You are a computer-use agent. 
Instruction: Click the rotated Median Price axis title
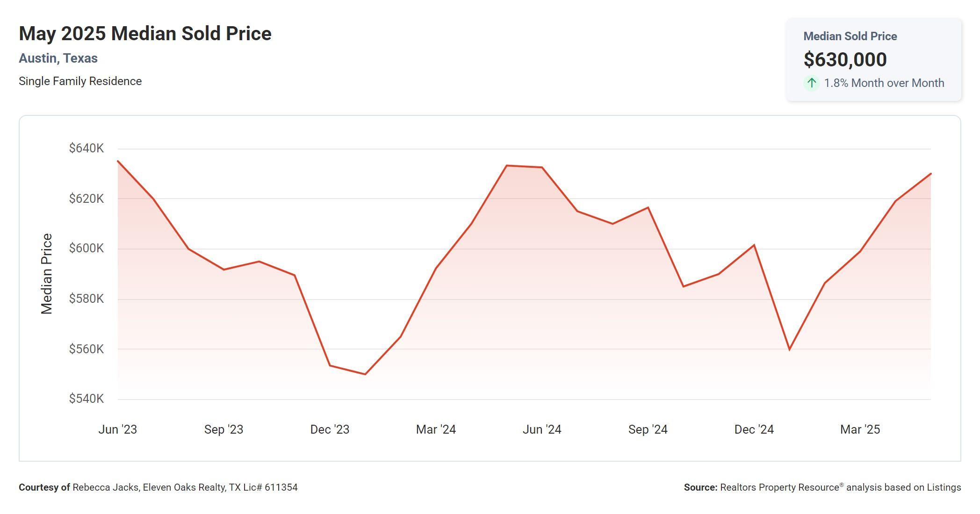click(x=47, y=274)
